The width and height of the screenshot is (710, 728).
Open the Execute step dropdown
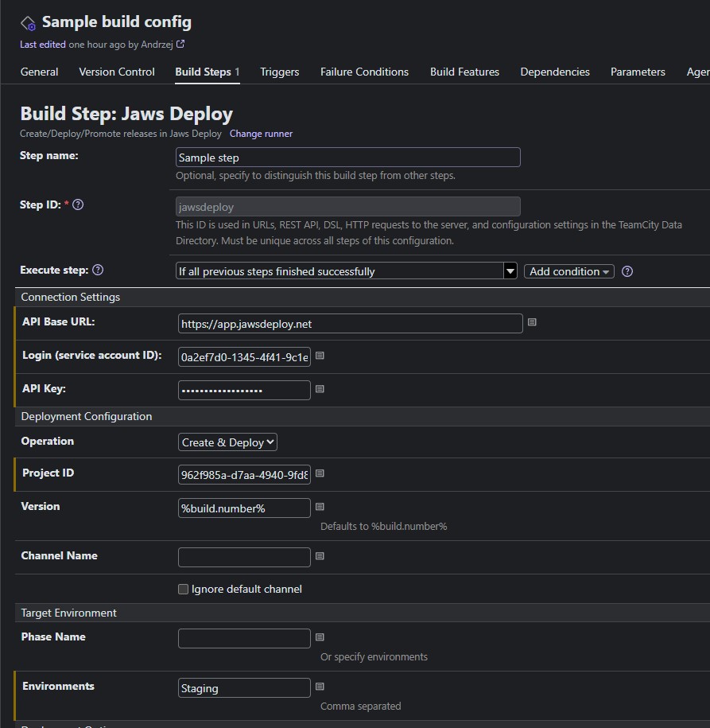point(510,271)
